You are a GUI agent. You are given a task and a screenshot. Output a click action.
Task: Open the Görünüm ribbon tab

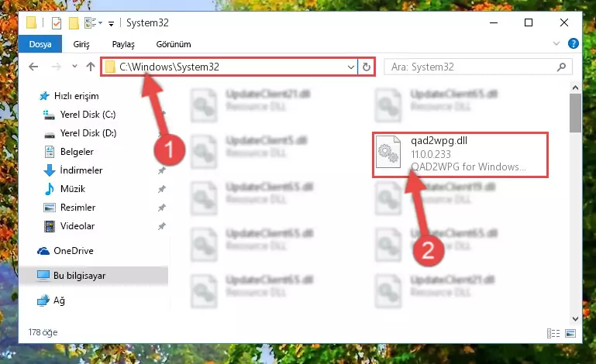[x=174, y=44]
